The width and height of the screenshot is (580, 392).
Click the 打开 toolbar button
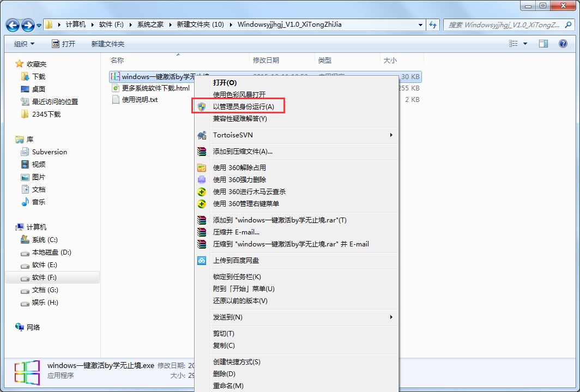click(63, 44)
